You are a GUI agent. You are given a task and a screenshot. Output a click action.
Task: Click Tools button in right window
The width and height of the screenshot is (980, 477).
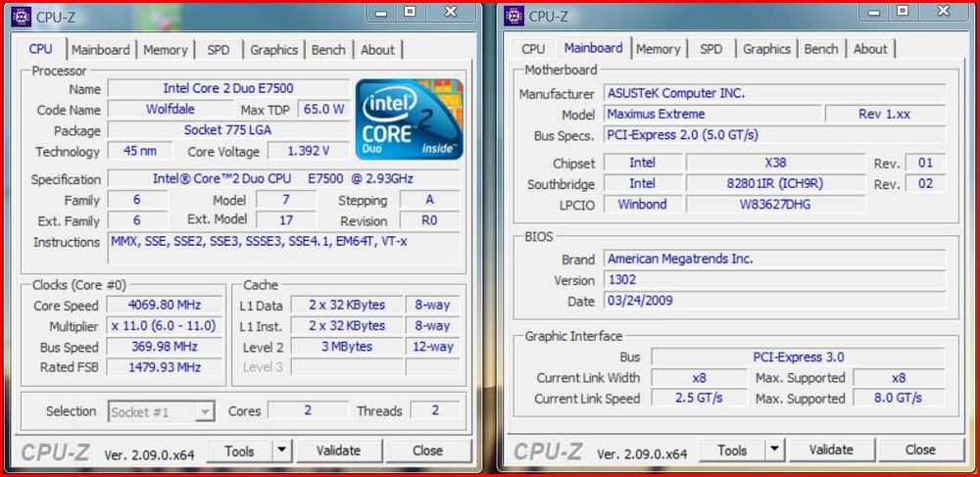click(x=732, y=450)
